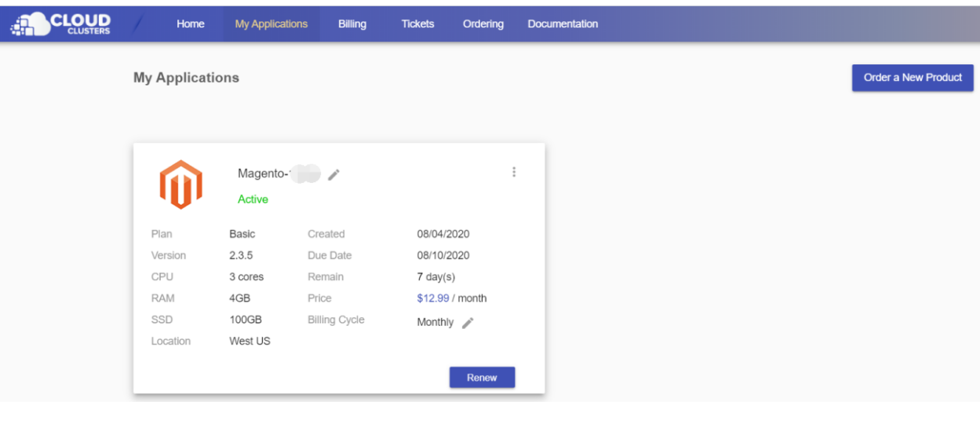Click the Cloud Clusters logo
This screenshot has height=427, width=980.
click(x=61, y=24)
